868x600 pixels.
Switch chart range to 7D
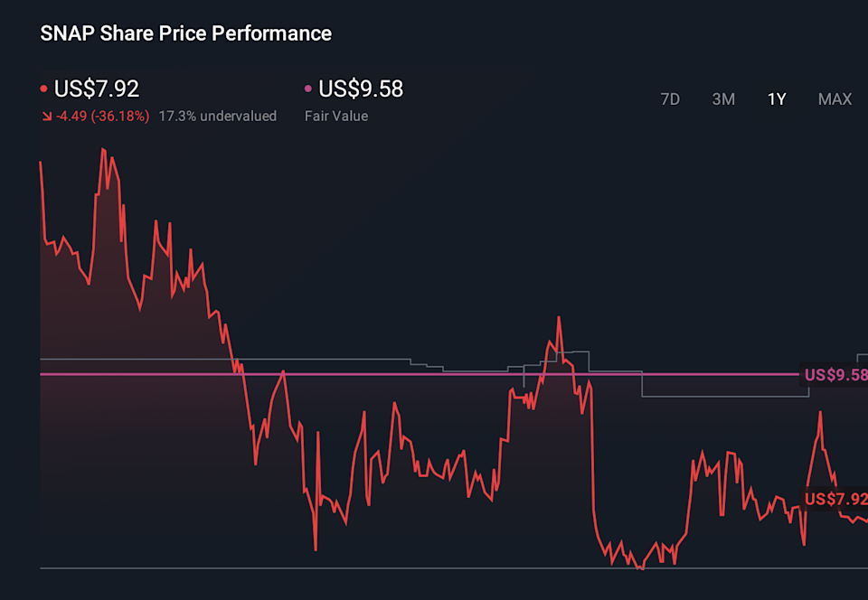point(670,99)
